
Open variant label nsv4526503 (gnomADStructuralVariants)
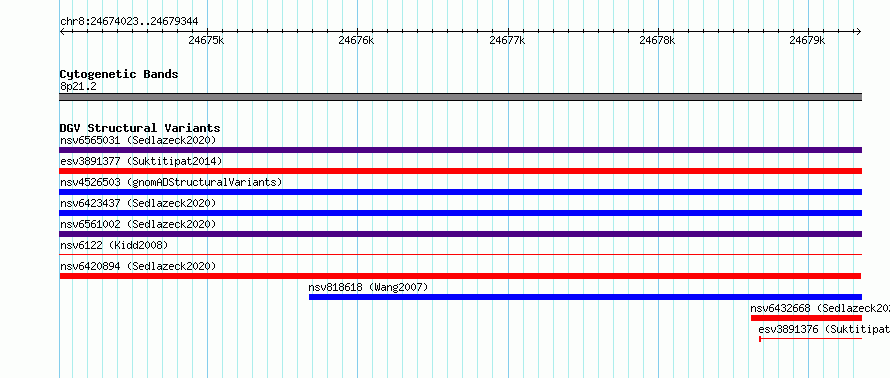(x=171, y=182)
